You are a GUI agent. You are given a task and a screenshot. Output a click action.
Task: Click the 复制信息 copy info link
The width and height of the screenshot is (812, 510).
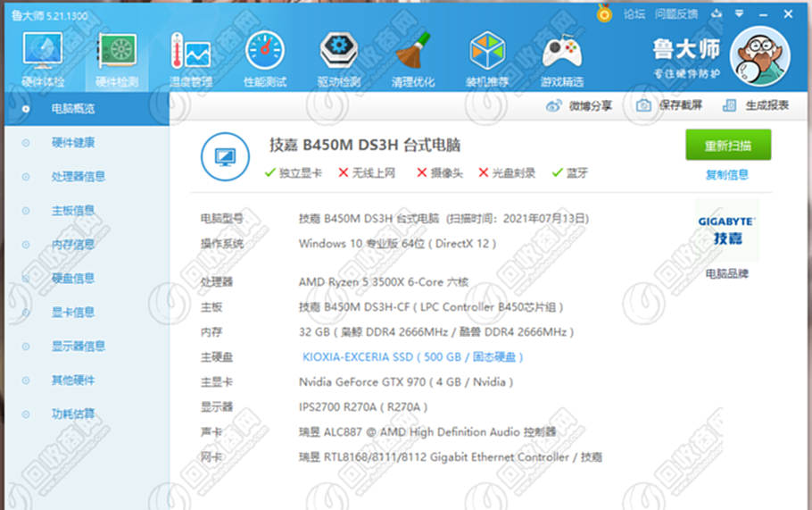tap(727, 175)
